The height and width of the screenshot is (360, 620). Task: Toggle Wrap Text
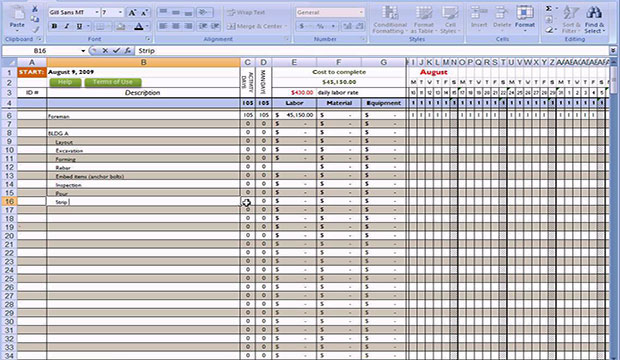(x=246, y=13)
